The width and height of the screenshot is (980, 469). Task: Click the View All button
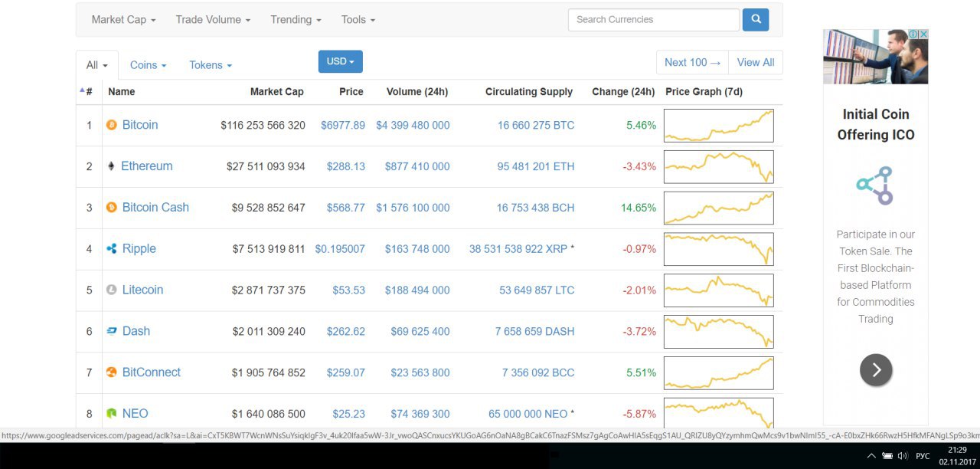coord(756,62)
